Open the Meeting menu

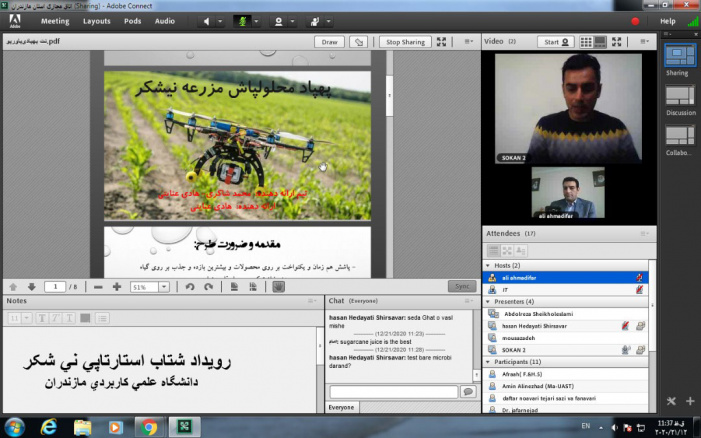coord(55,20)
